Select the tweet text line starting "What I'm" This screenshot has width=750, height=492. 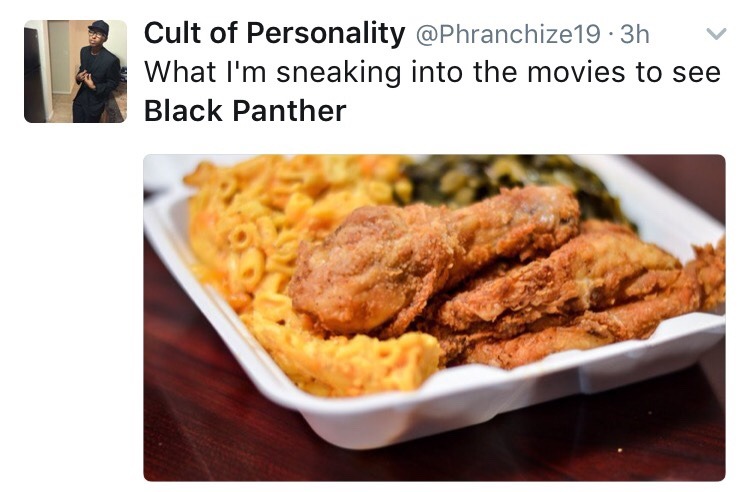(432, 73)
